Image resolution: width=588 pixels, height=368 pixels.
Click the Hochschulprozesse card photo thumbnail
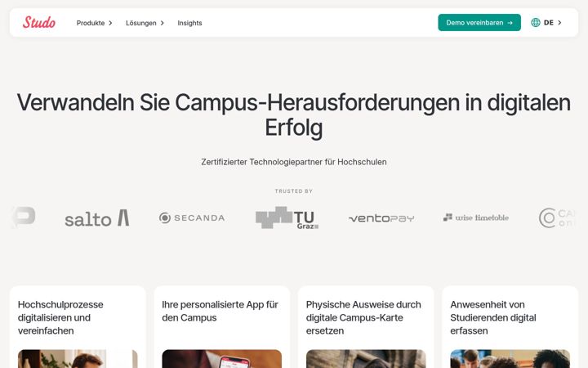point(78,359)
